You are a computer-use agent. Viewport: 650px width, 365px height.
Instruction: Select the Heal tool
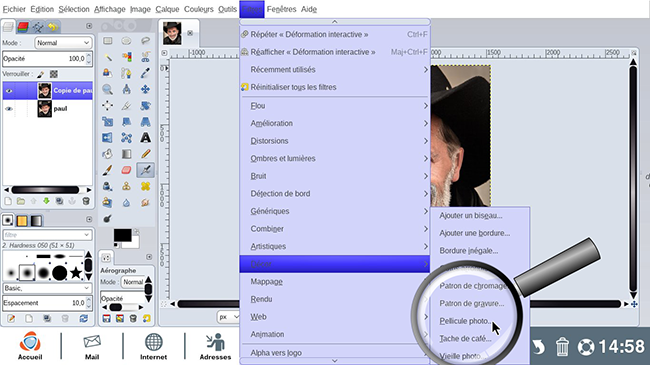click(x=145, y=186)
